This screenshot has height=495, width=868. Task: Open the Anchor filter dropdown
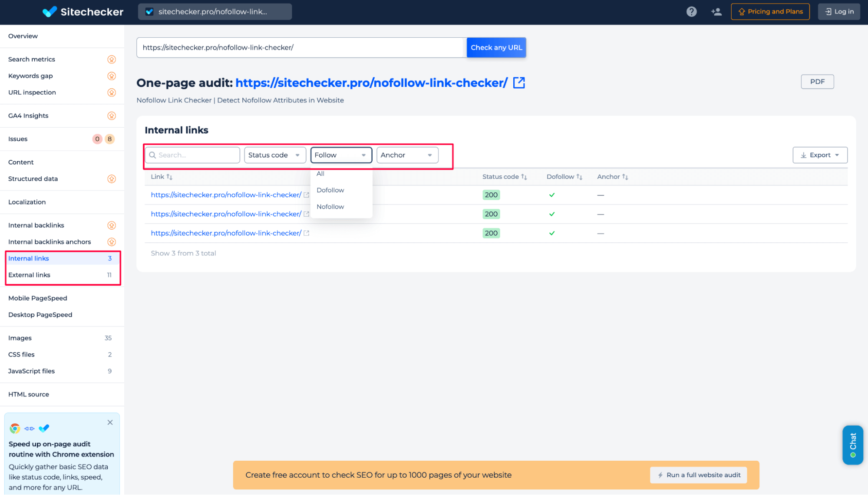tap(407, 155)
